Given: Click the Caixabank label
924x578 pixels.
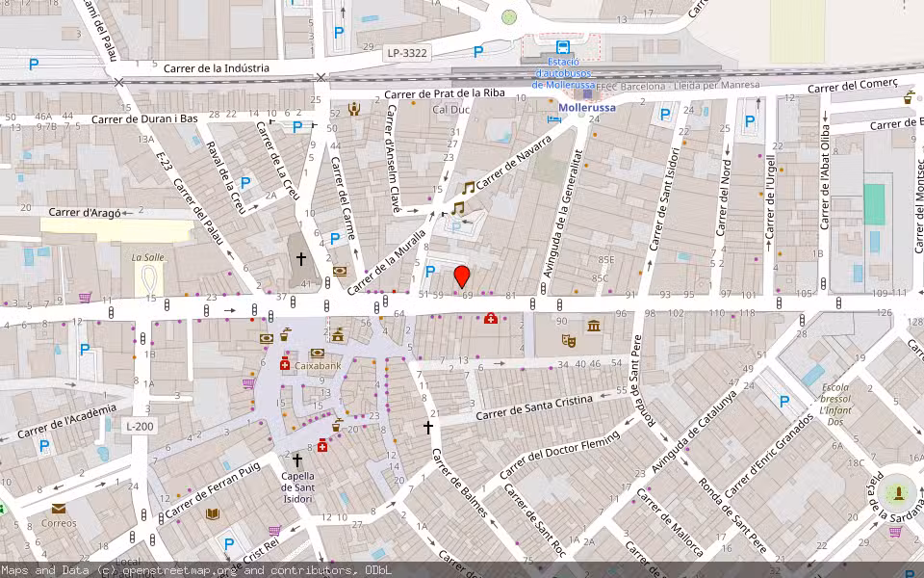Looking at the screenshot, I should (318, 366).
